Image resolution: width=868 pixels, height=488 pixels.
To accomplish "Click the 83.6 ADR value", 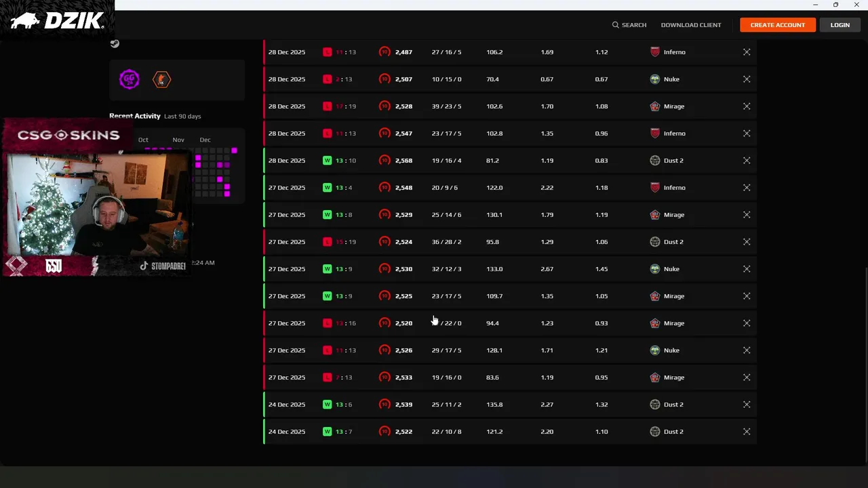I will (x=492, y=378).
